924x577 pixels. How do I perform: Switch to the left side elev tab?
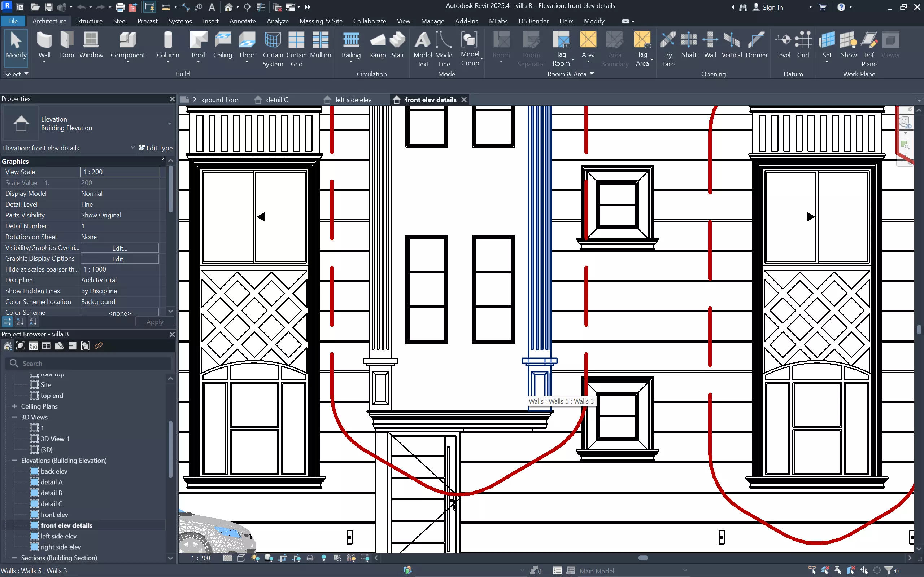pos(353,100)
